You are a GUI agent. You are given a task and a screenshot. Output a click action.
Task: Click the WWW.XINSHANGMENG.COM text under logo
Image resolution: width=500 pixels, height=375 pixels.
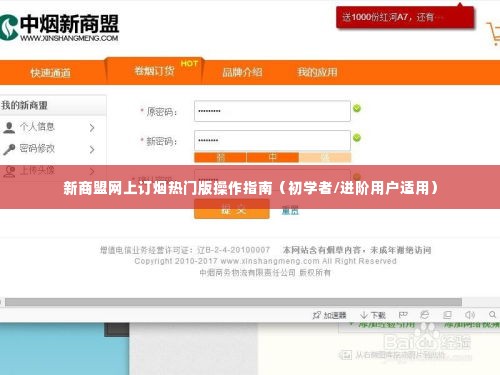click(69, 38)
